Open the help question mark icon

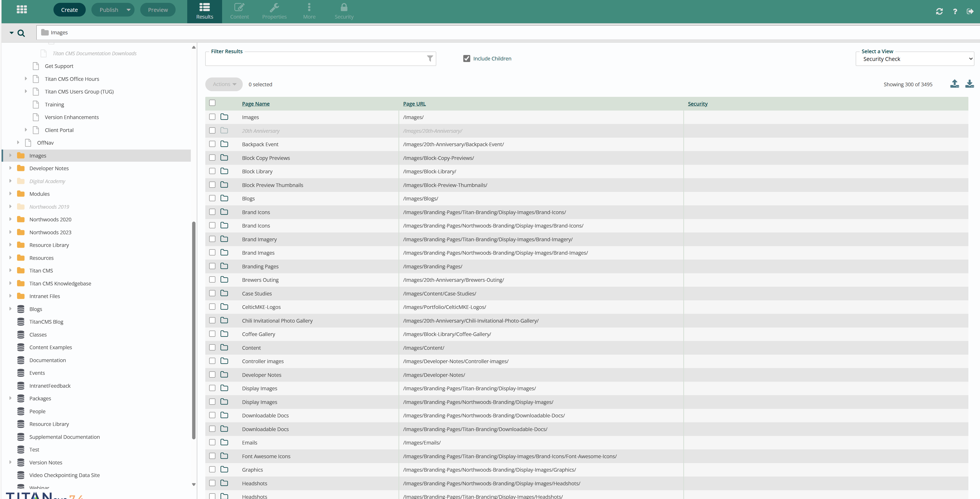(x=955, y=11)
